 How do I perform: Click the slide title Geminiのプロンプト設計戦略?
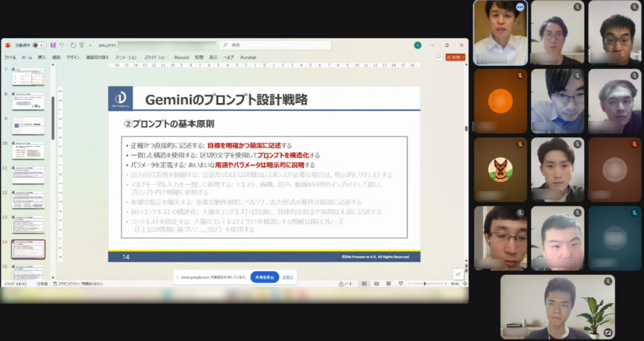click(x=226, y=99)
